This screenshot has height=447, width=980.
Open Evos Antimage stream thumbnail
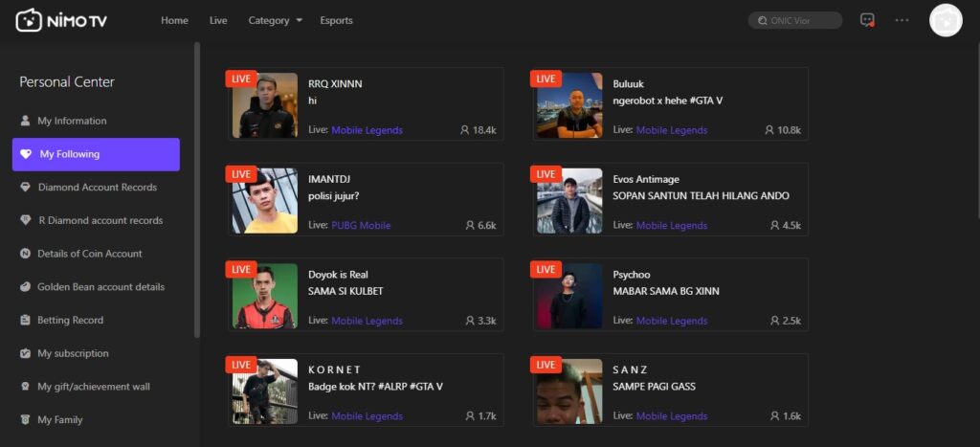pyautogui.click(x=569, y=201)
